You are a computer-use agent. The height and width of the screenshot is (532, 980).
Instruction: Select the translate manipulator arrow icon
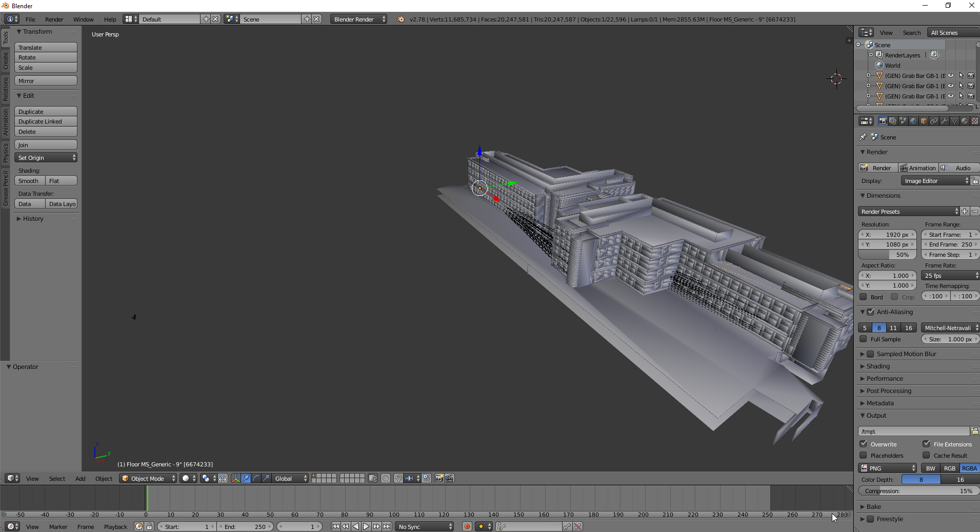(x=246, y=478)
